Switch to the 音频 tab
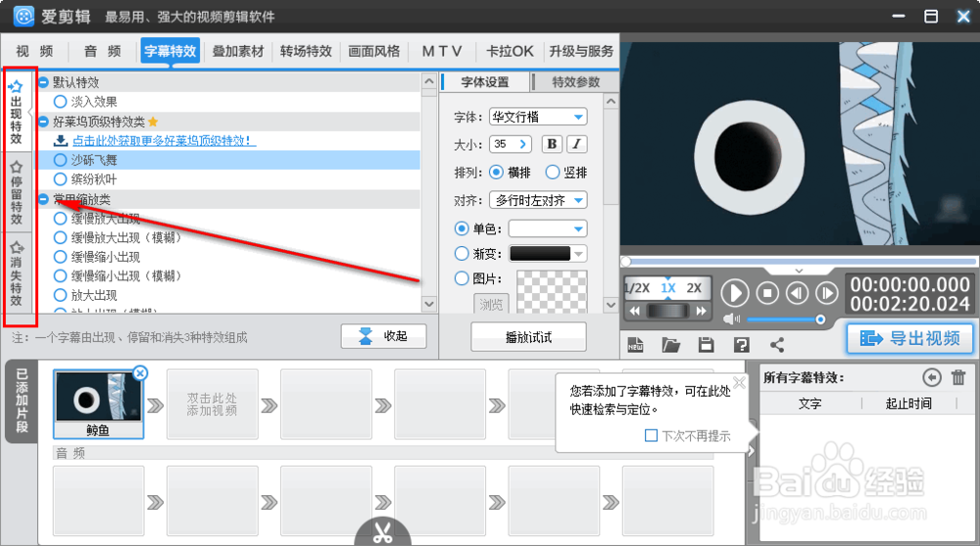980x546 pixels. point(103,51)
